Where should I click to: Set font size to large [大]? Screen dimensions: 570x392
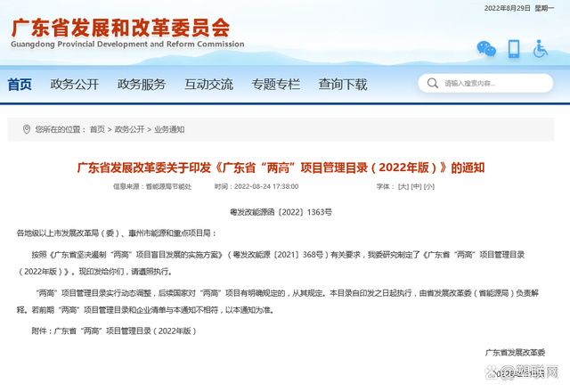[403, 187]
